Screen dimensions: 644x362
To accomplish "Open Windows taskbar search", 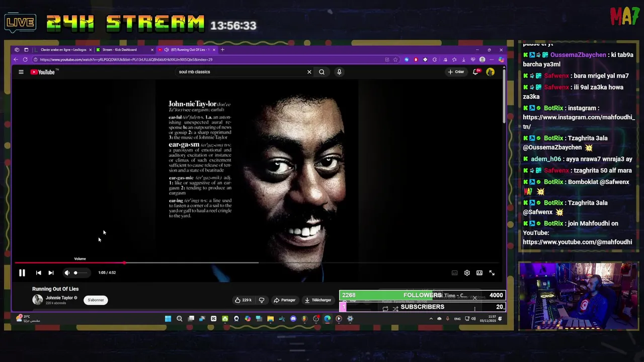I will coord(179,318).
